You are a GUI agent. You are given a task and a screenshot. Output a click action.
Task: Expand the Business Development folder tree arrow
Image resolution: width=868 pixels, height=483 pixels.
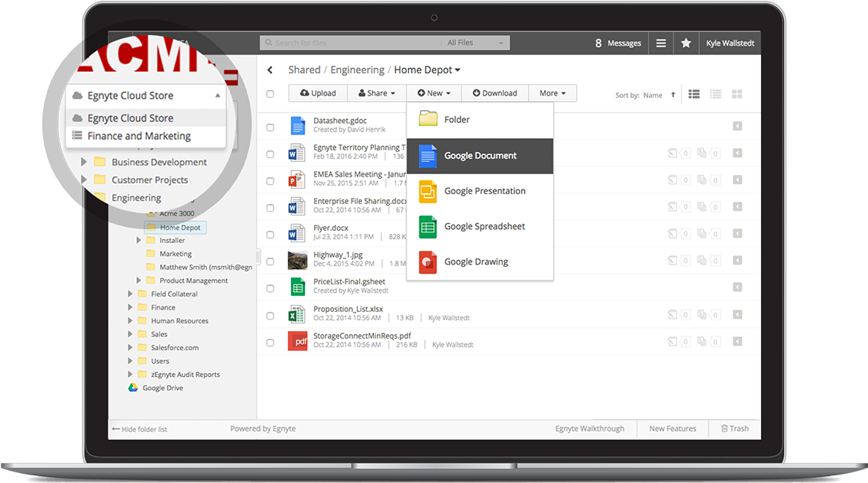pyautogui.click(x=84, y=162)
